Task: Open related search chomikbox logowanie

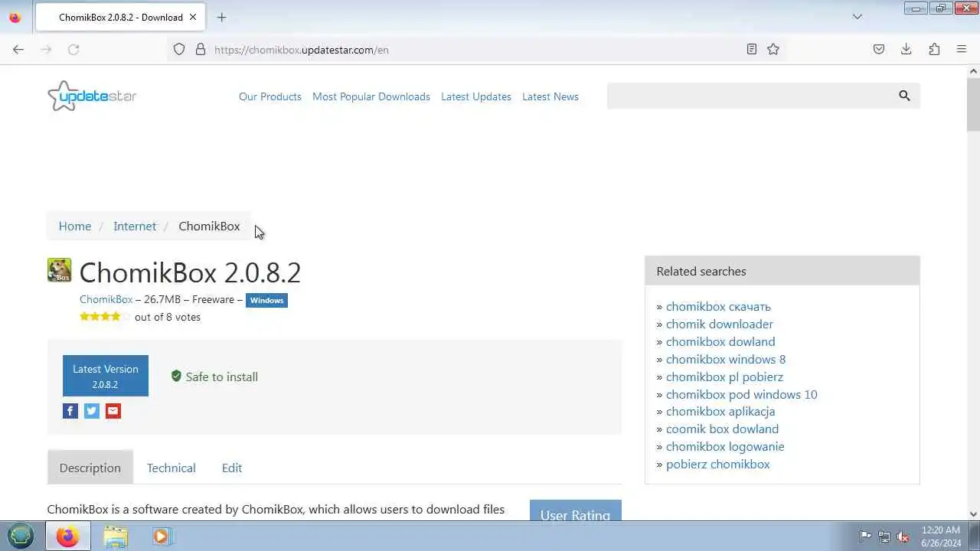Action: [x=725, y=446]
